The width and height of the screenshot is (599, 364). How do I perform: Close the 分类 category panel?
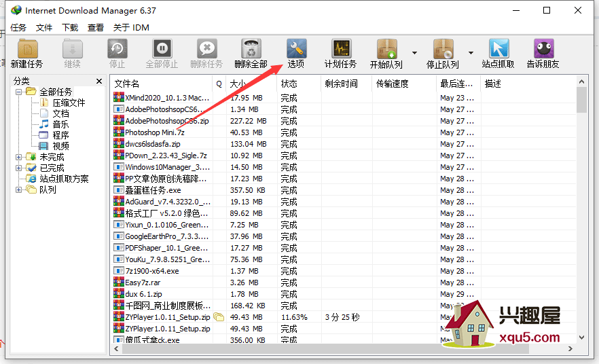pyautogui.click(x=99, y=81)
